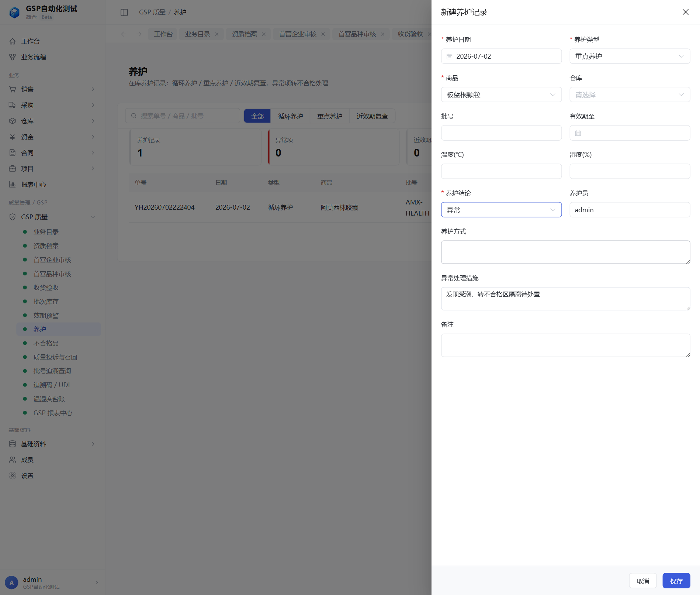Image resolution: width=700 pixels, height=595 pixels.
Task: Expand the 商品 selector
Action: tap(501, 95)
